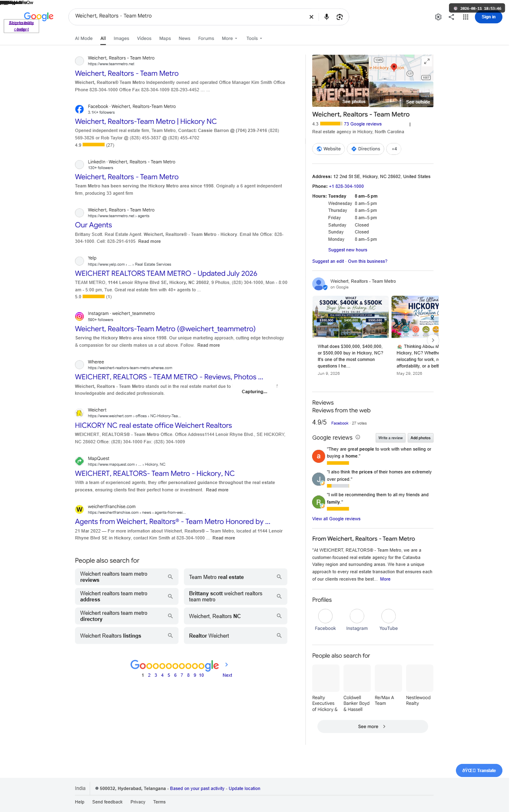Viewport: 515px width, 812px height.
Task: Open the business Website button
Action: point(328,149)
